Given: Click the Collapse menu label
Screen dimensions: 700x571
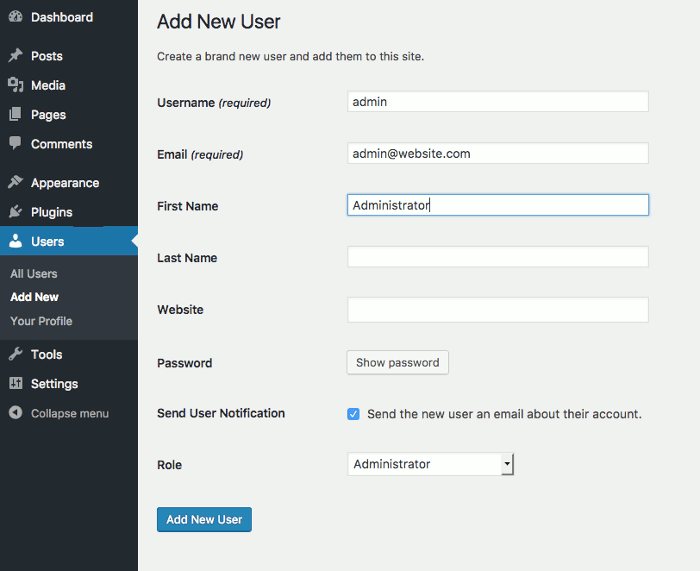Looking at the screenshot, I should [70, 413].
